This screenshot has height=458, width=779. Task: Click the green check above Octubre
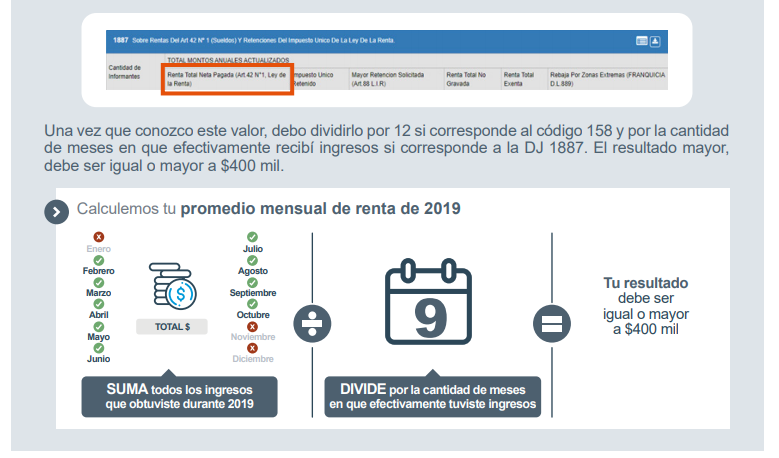coord(252,304)
